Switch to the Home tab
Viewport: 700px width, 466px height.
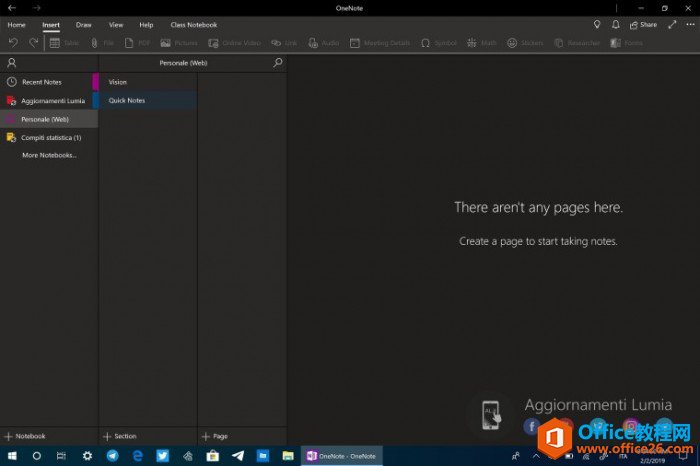point(17,25)
